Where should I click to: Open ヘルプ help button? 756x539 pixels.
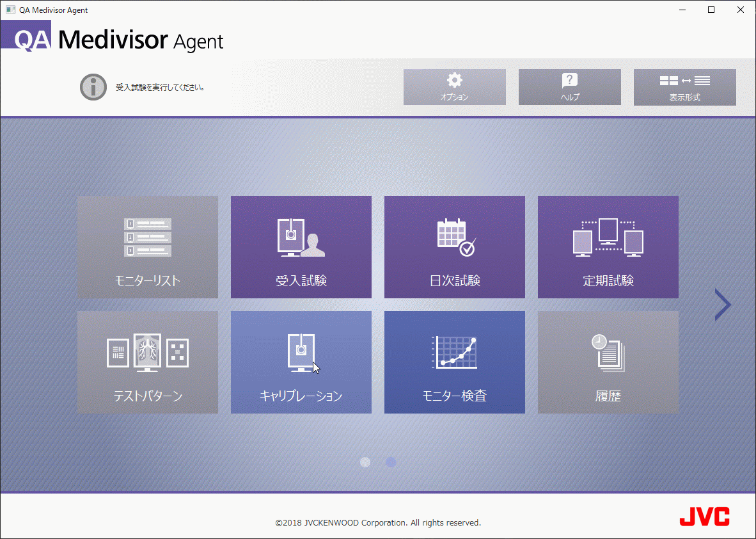click(x=570, y=87)
